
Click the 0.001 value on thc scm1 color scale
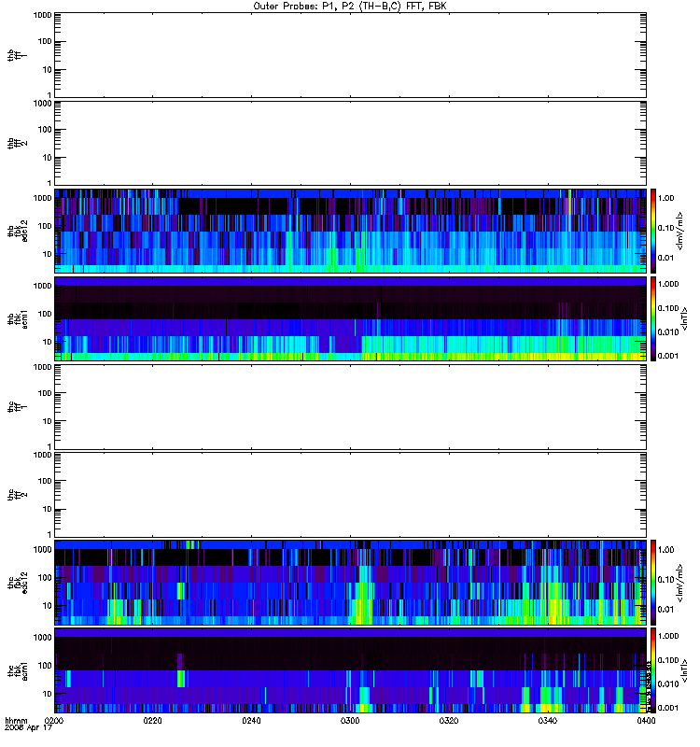tap(668, 708)
